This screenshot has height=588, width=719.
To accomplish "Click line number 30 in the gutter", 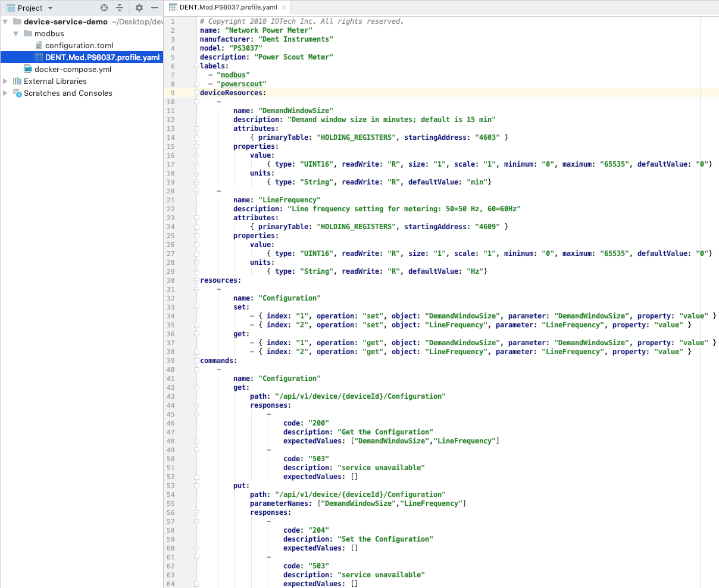I will point(171,280).
